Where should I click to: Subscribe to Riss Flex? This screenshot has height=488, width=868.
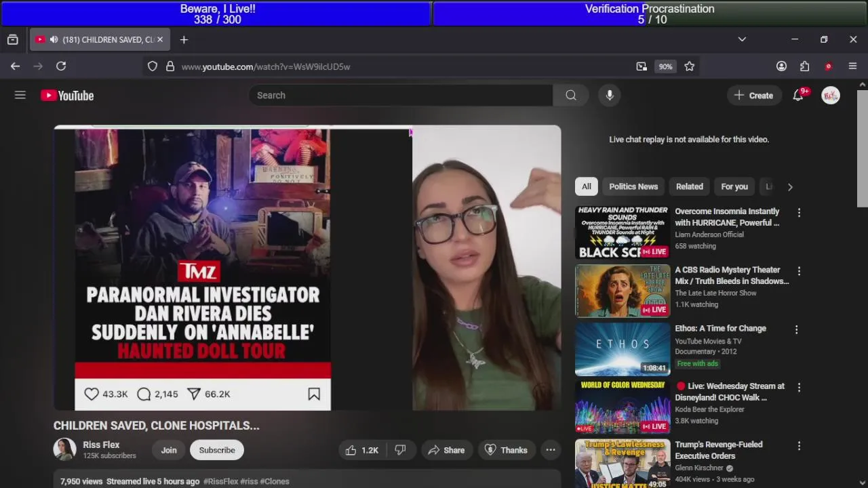coord(217,450)
